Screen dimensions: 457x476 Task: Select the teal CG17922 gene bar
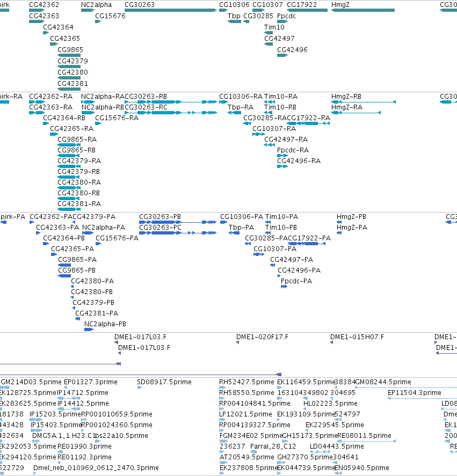tap(307, 10)
